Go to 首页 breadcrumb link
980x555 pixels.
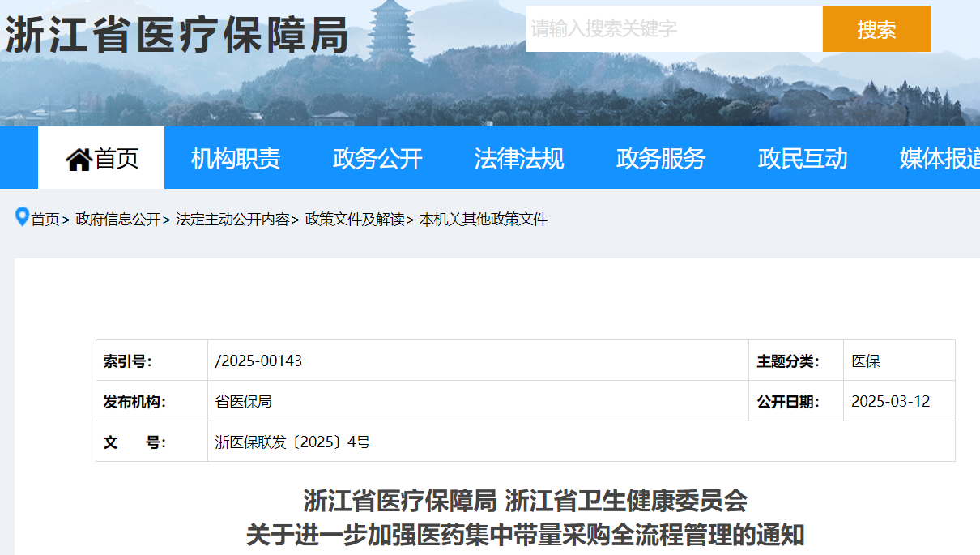pyautogui.click(x=45, y=220)
